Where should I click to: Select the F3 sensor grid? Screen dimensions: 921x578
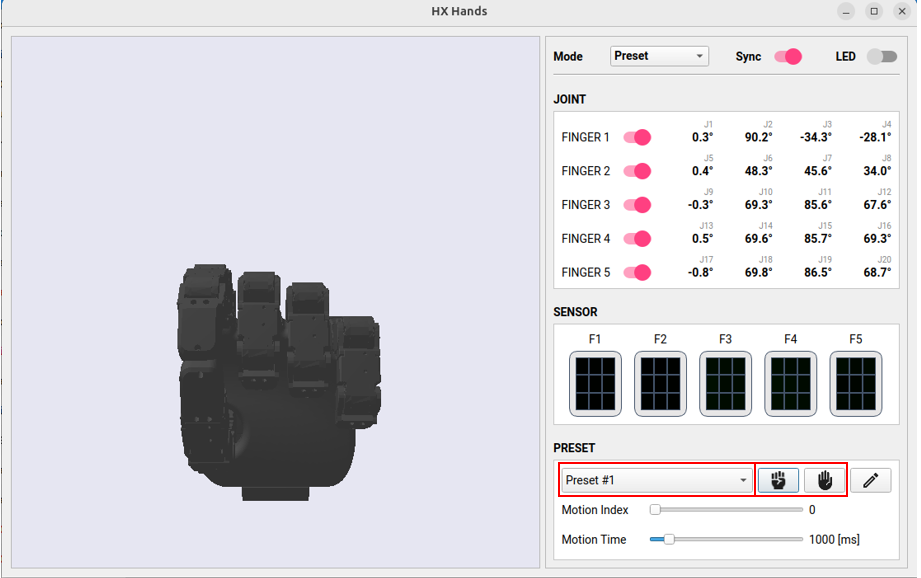click(725, 384)
